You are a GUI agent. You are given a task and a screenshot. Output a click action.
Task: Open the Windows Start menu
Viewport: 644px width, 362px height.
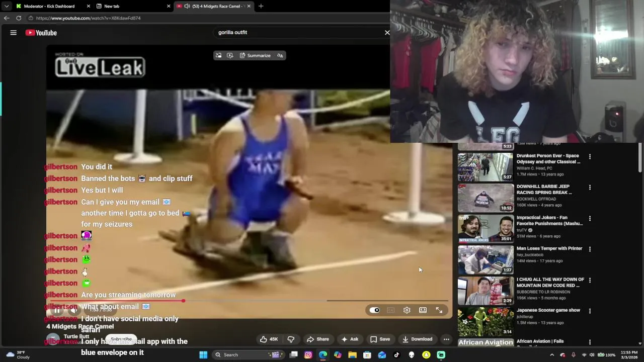coord(203,355)
